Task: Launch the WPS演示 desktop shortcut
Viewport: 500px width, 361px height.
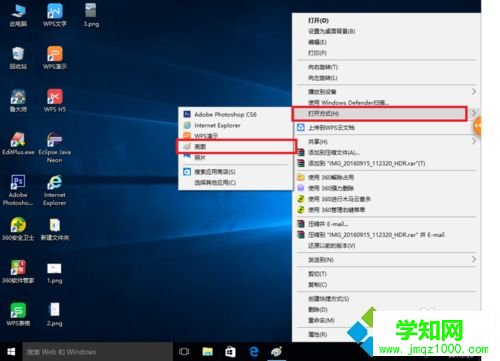Action: click(x=55, y=58)
